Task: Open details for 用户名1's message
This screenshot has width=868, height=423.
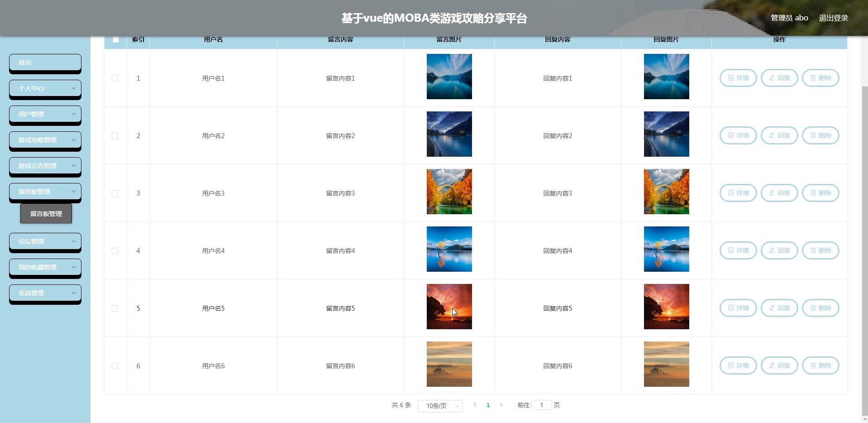Action: point(737,77)
